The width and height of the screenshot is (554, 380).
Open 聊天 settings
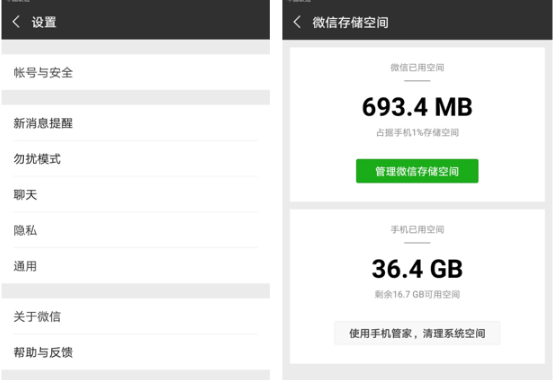tap(136, 195)
